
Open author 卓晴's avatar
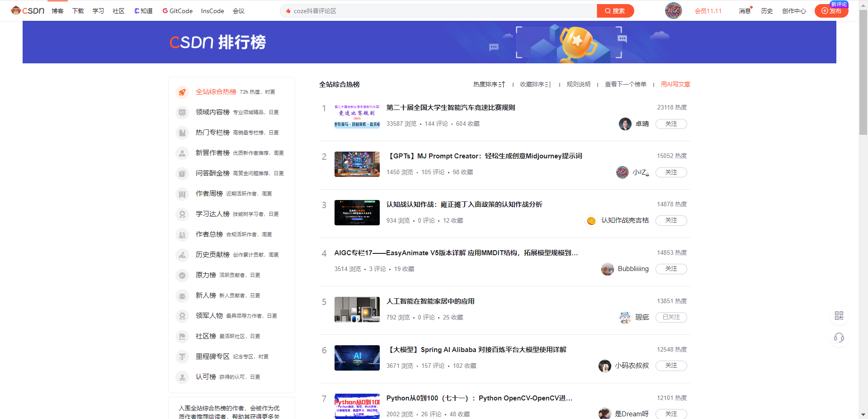pyautogui.click(x=625, y=124)
